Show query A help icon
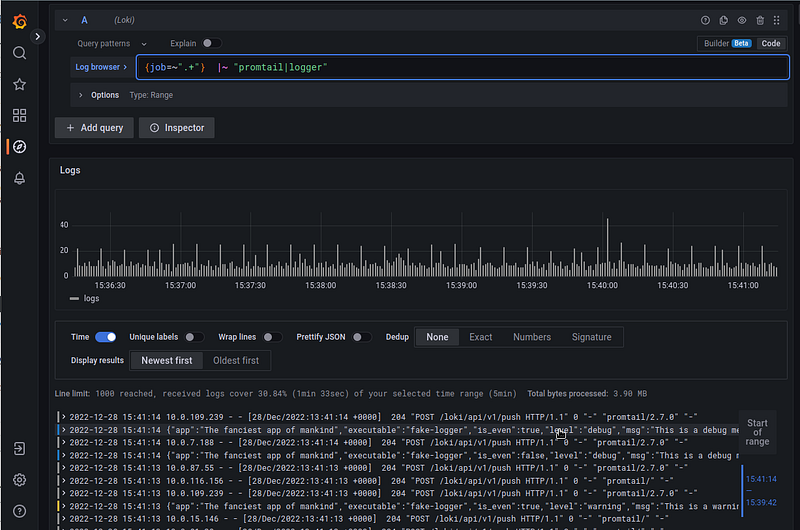Image resolution: width=800 pixels, height=530 pixels. coord(705,20)
